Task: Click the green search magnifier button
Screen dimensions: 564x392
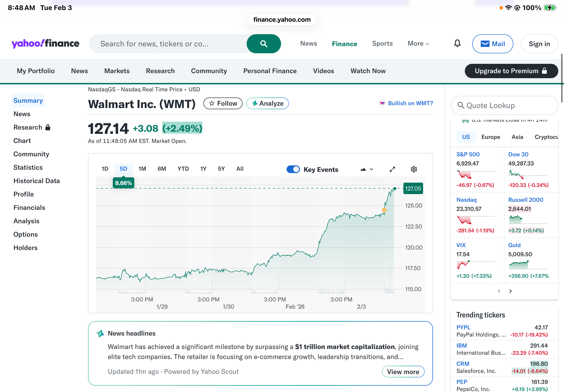Action: 263,44
